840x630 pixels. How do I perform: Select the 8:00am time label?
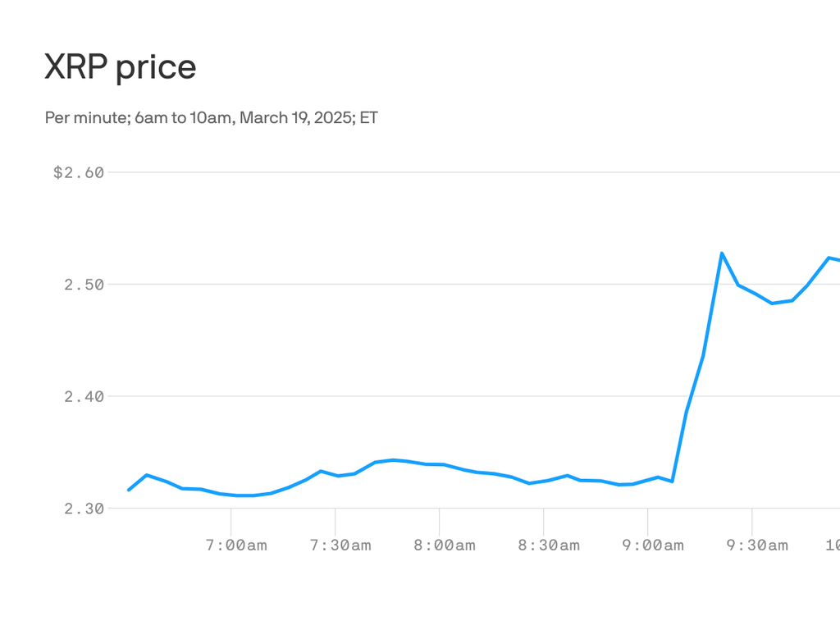[443, 546]
